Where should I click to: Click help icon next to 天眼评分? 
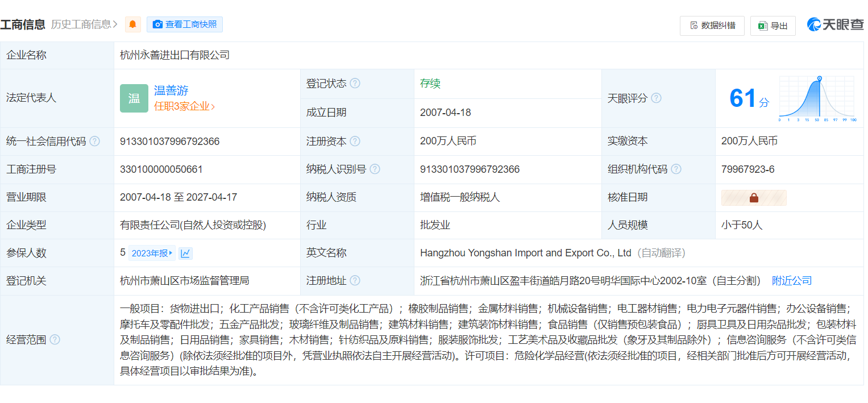[656, 98]
